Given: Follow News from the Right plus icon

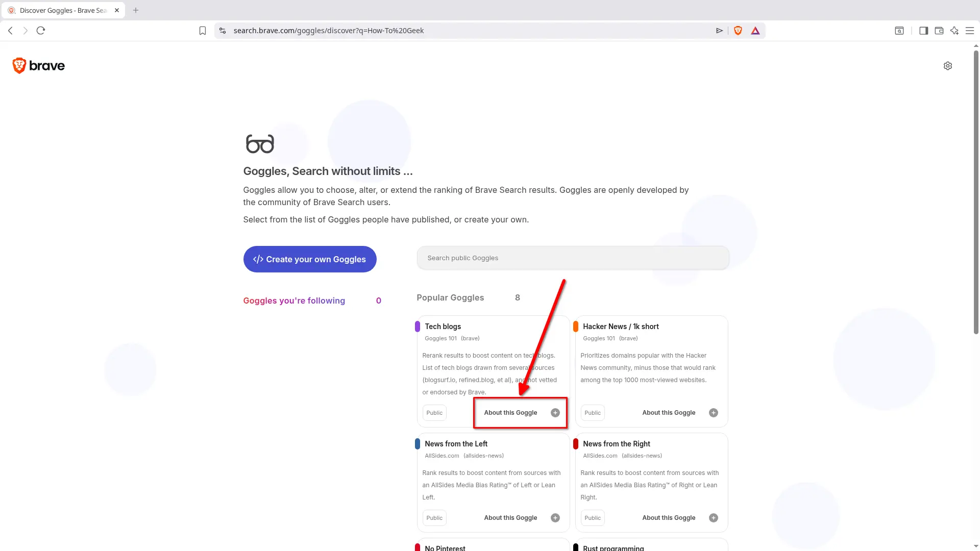Looking at the screenshot, I should (x=714, y=518).
